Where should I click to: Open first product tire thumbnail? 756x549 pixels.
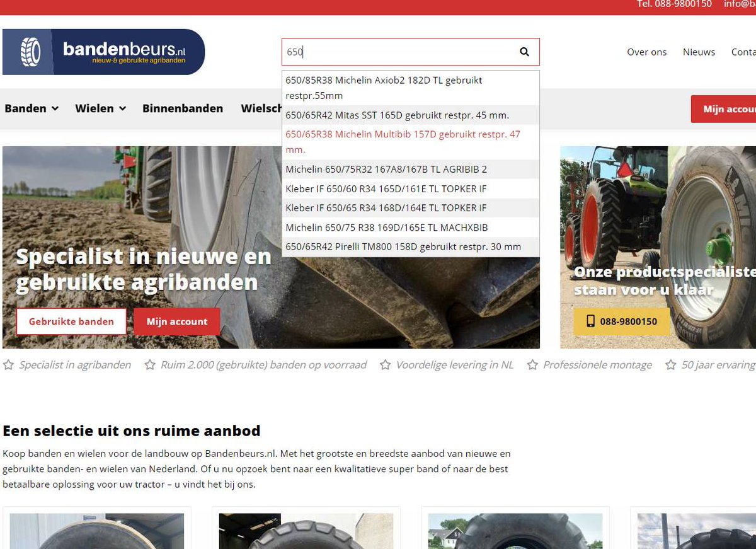point(97,531)
